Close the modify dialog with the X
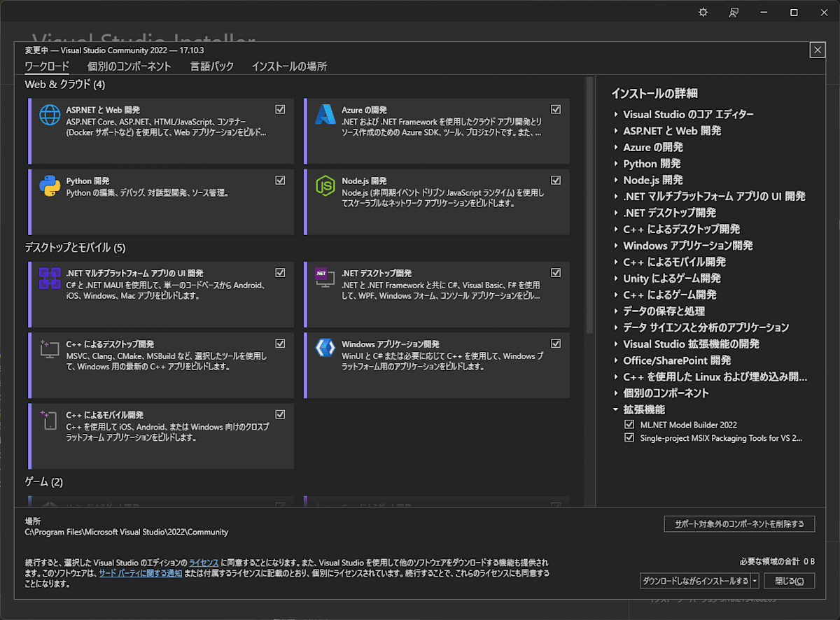This screenshot has height=620, width=840. coord(817,50)
